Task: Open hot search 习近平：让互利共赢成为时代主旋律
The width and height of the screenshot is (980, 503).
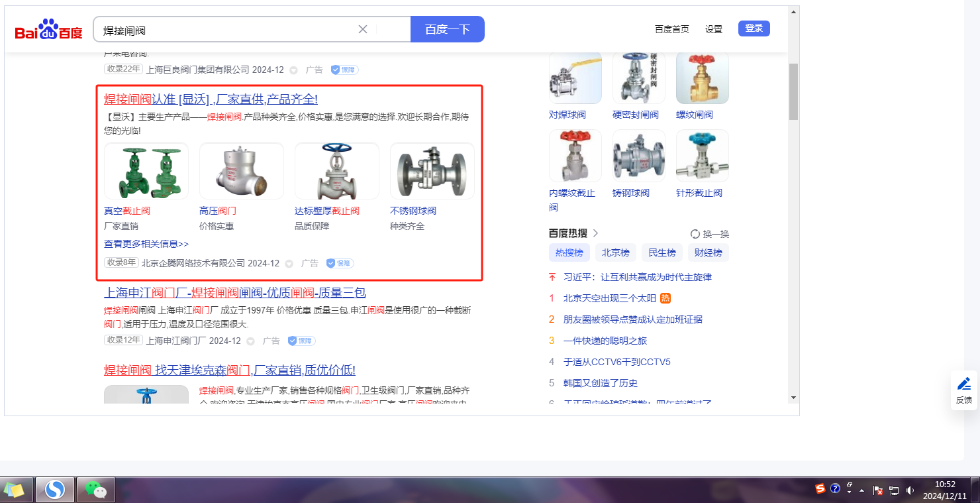Action: pos(638,277)
